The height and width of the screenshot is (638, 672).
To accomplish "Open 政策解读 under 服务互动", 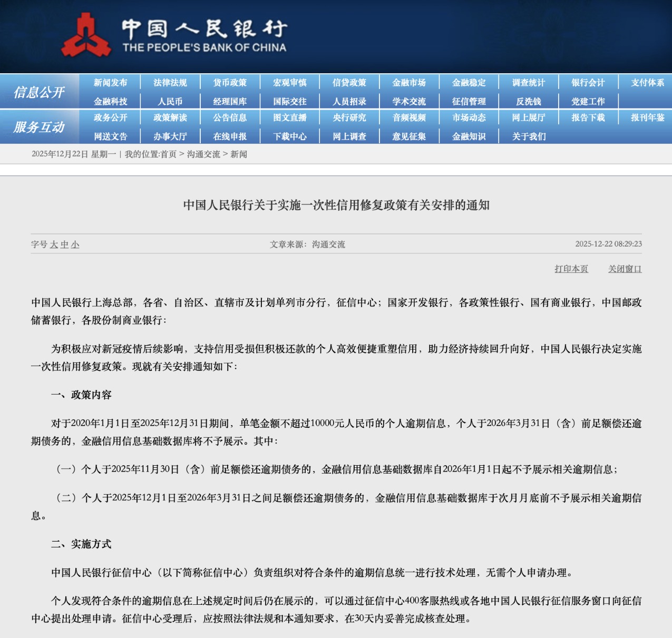I will point(170,117).
